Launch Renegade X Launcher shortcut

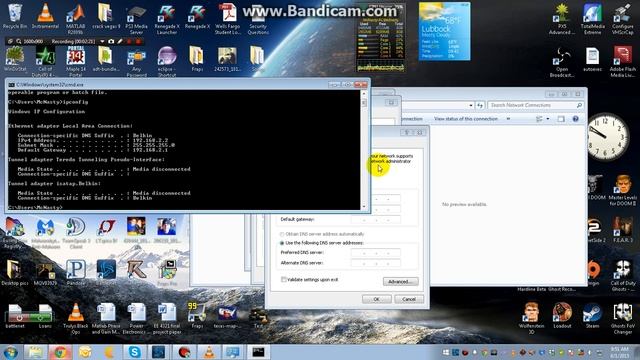point(167,18)
